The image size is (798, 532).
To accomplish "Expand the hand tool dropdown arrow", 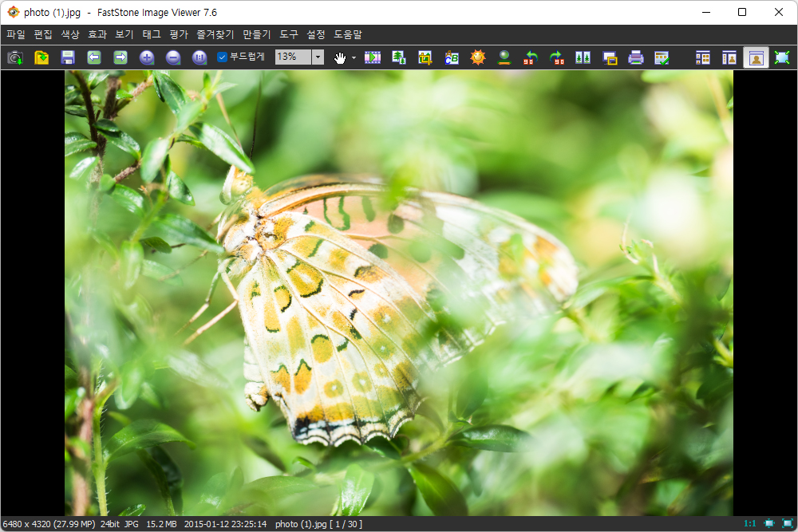I will click(354, 57).
